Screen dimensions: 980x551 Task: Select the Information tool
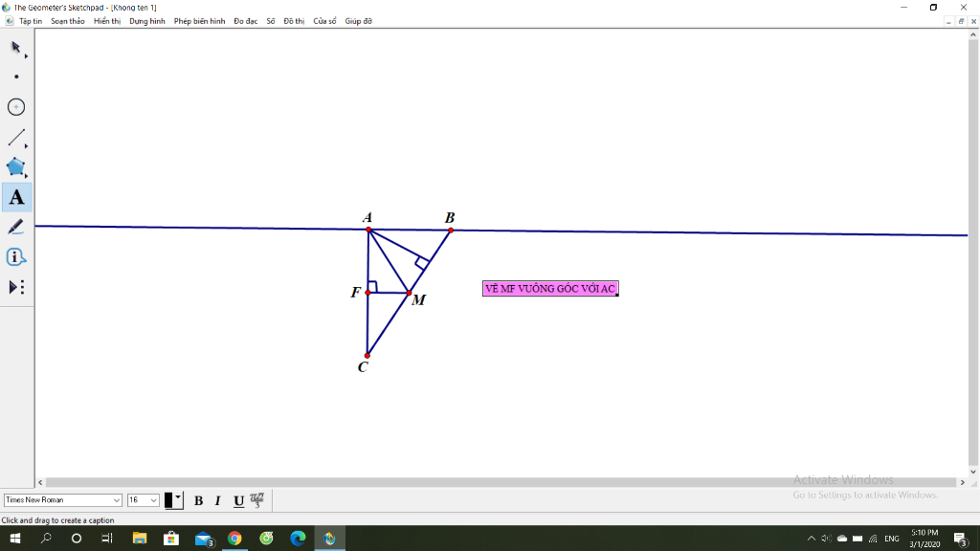(16, 256)
